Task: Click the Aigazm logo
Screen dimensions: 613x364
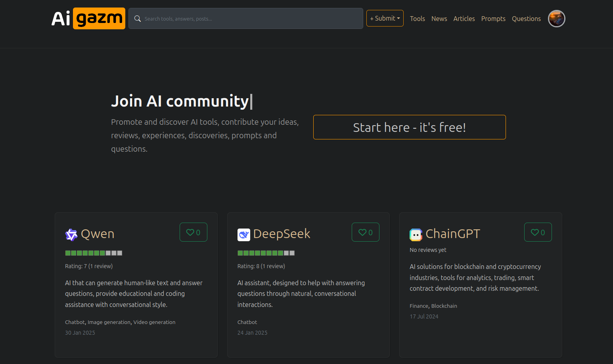Action: (x=88, y=18)
